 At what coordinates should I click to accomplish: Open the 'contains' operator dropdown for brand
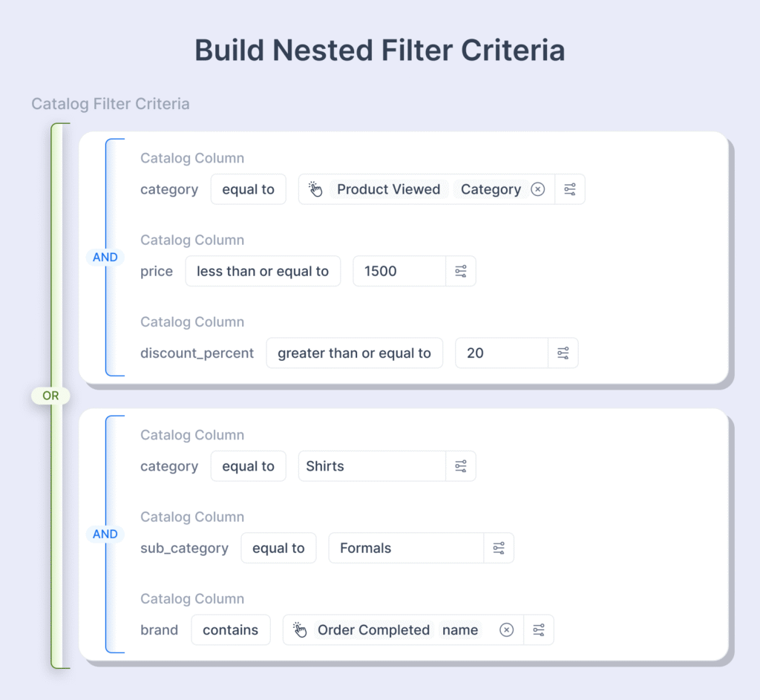tap(230, 630)
